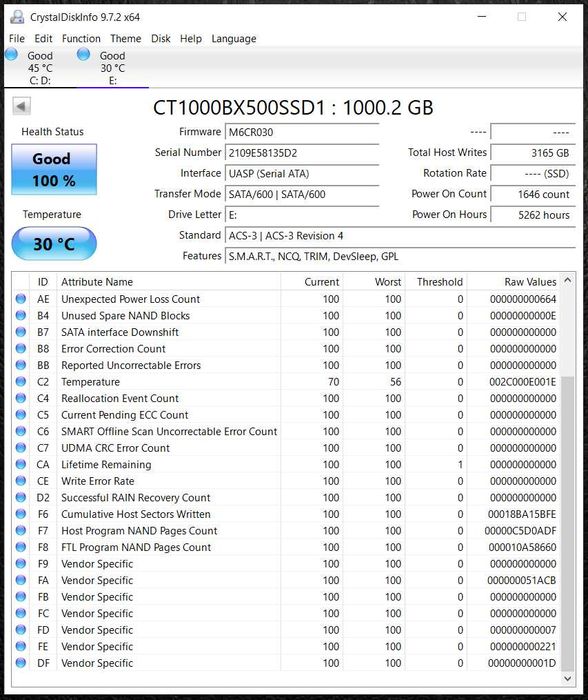This screenshot has height=700, width=588.
Task: Click status orb for Reported Uncorrectable Errors
Action: pos(21,365)
